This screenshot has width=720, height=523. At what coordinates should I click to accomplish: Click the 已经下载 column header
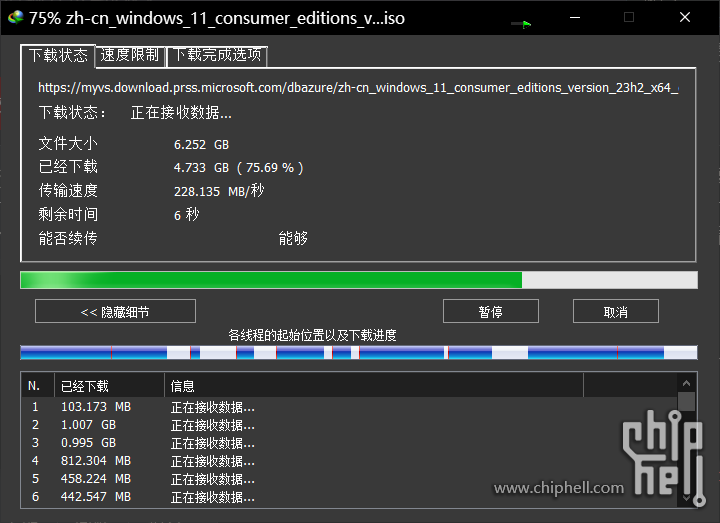point(109,386)
